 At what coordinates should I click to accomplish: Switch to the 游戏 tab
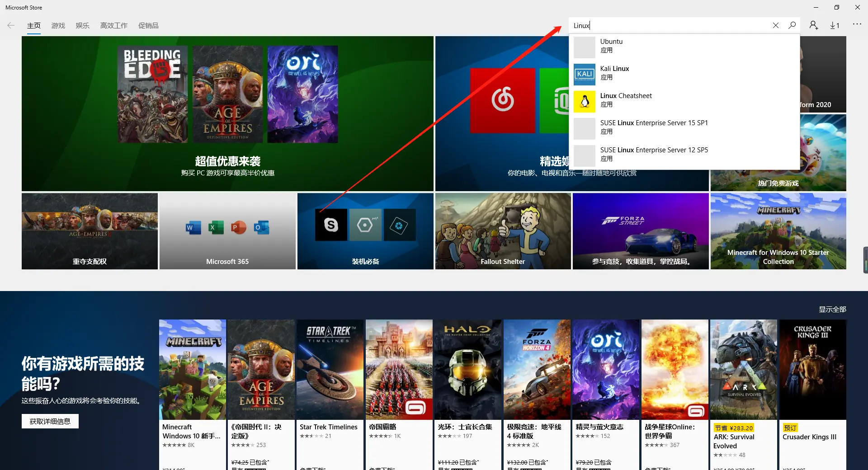point(58,26)
